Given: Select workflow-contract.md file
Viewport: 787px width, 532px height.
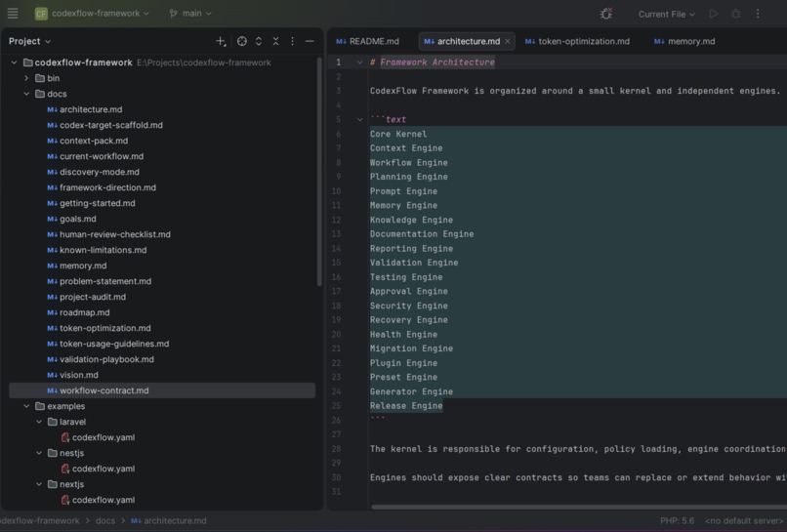Looking at the screenshot, I should [162, 389].
